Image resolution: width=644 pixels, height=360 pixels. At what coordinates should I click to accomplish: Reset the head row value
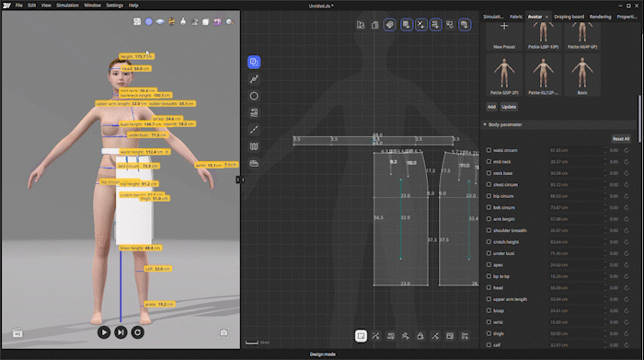[627, 287]
